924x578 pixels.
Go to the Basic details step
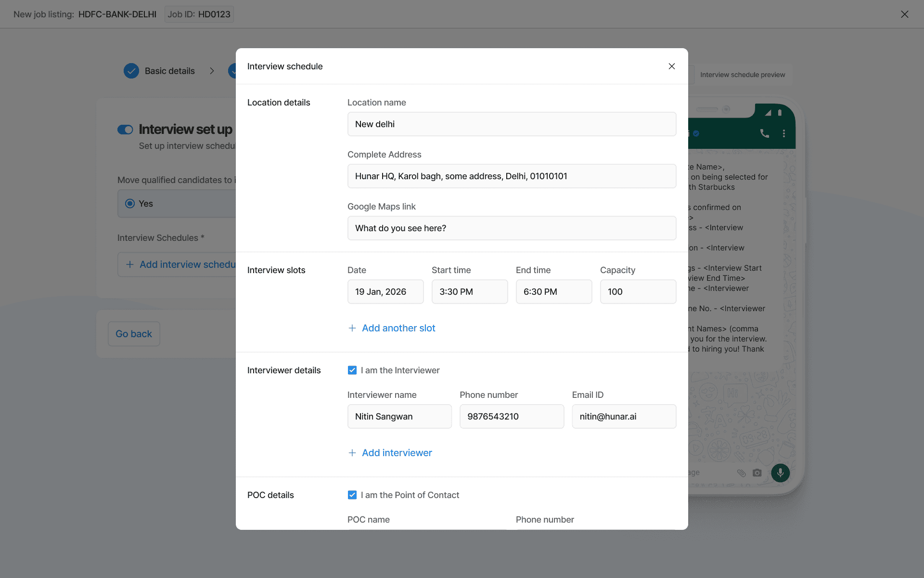coord(169,71)
